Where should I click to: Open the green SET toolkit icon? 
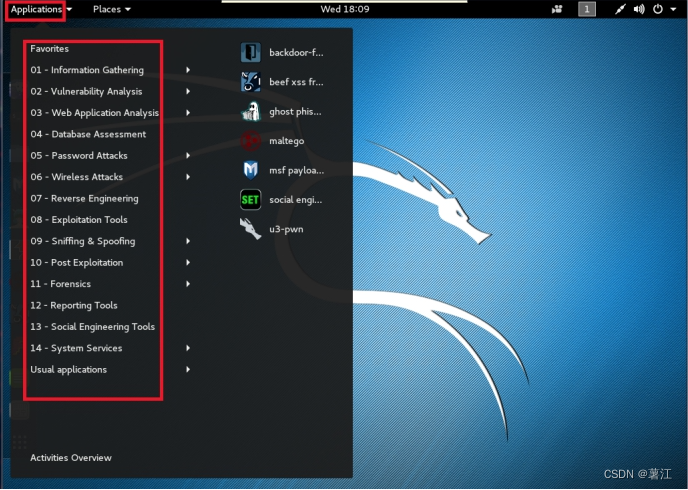[x=251, y=200]
